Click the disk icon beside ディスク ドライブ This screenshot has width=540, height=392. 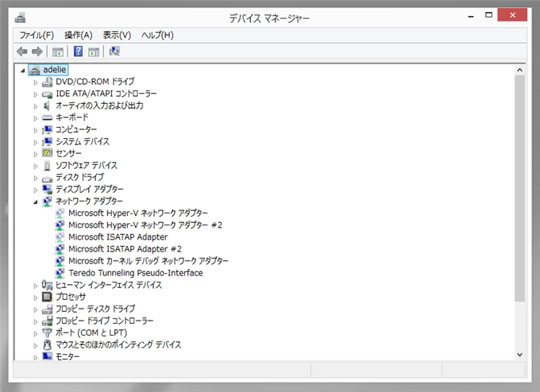point(47,179)
